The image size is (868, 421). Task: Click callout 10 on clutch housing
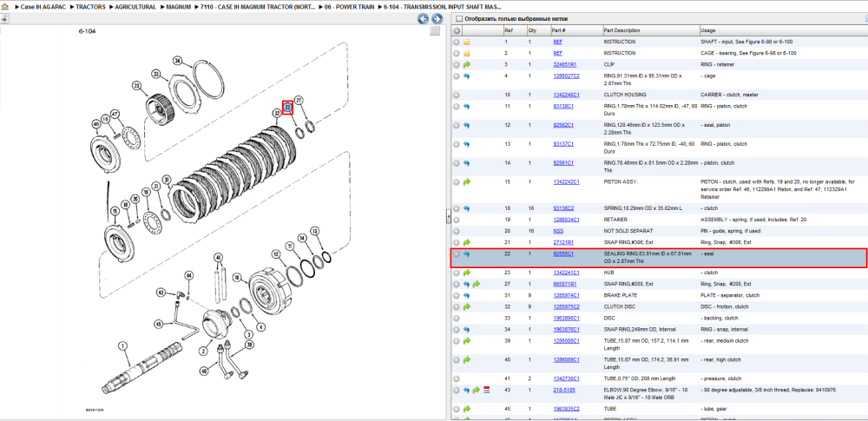click(x=236, y=276)
